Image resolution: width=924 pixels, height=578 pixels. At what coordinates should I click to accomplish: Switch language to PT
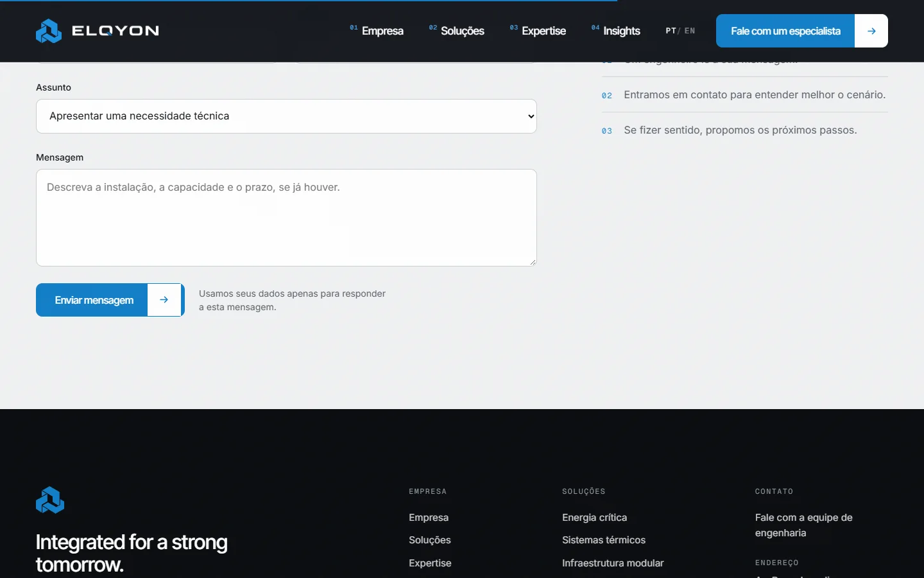(x=671, y=31)
